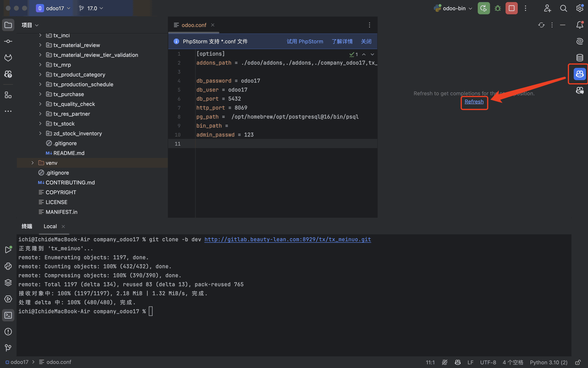
Task: Open the 17.0 git branch dropdown
Action: click(91, 8)
